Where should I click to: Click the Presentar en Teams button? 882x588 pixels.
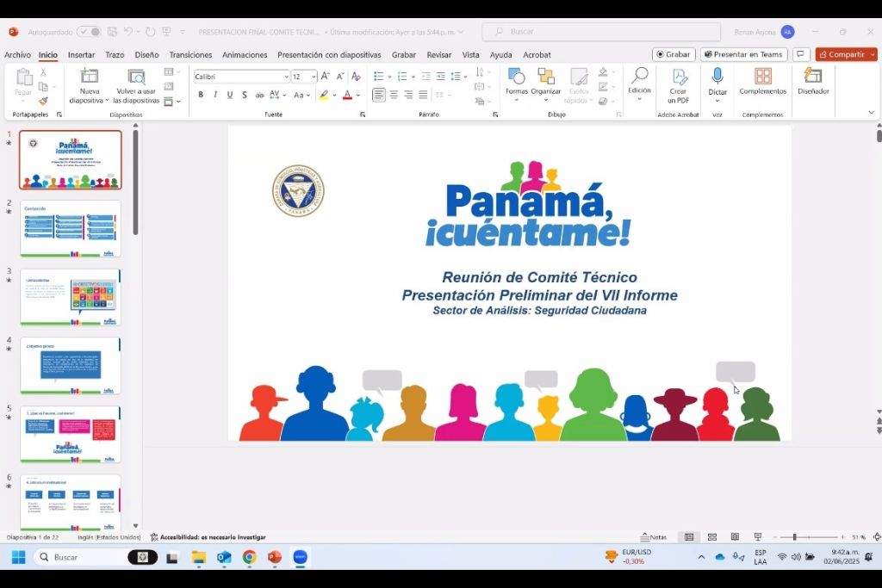pos(743,54)
